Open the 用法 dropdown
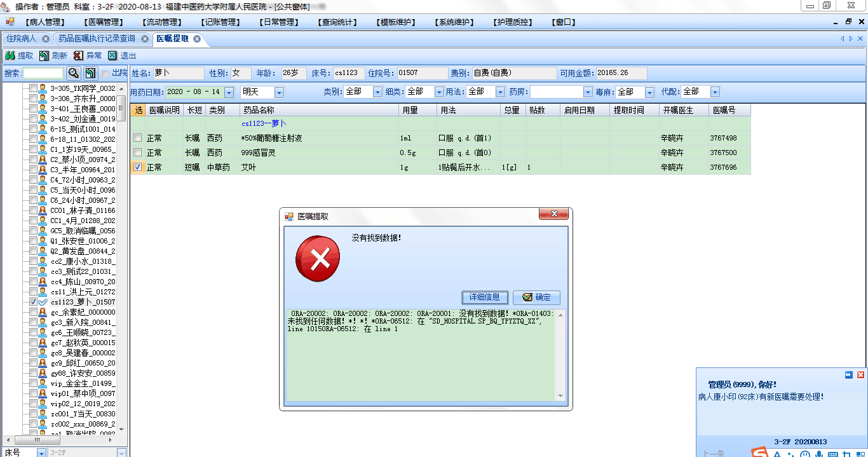 (x=500, y=92)
